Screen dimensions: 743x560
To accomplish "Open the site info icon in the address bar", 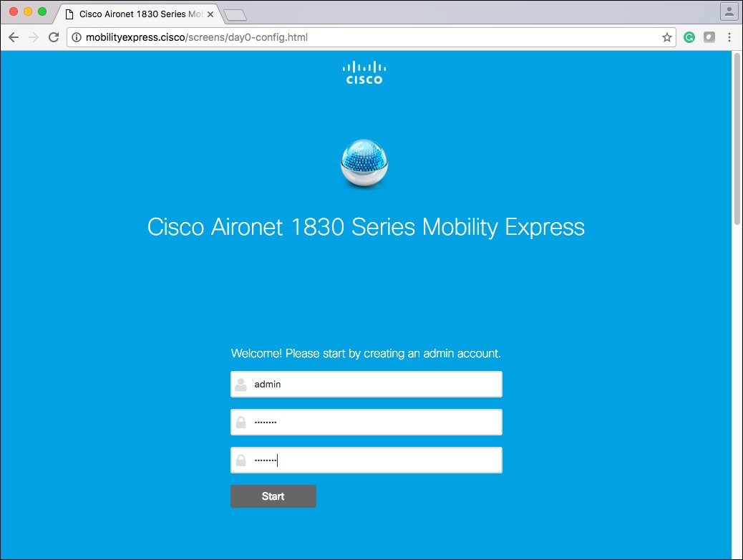I will click(x=77, y=37).
